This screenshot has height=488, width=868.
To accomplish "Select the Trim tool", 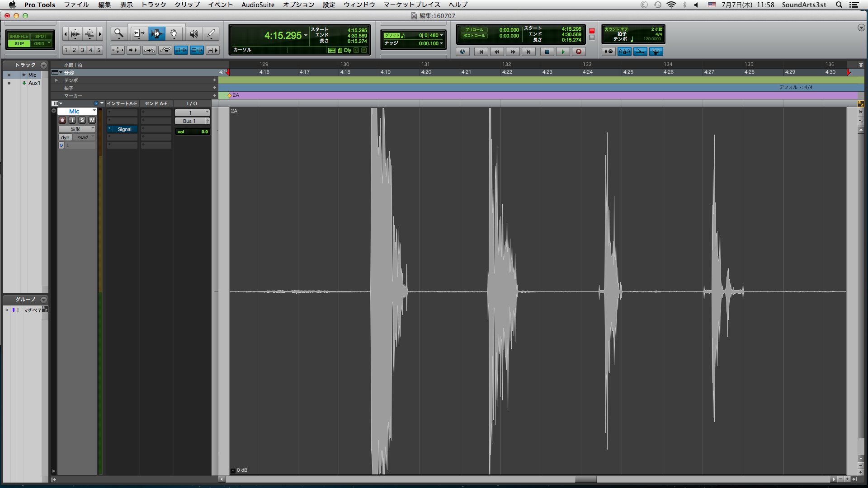I will pyautogui.click(x=138, y=34).
